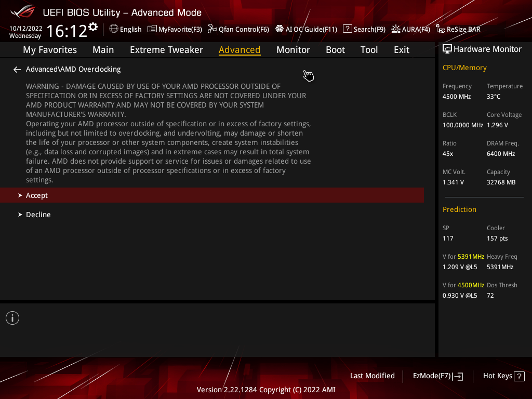Launch AI OC Guide(F11)
This screenshot has height=399, width=532.
pos(312,29)
